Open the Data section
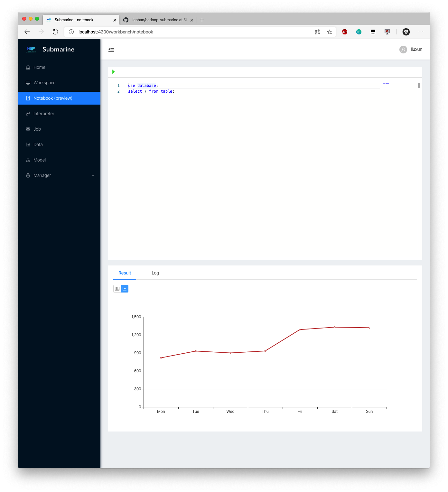448x492 pixels. (59, 144)
